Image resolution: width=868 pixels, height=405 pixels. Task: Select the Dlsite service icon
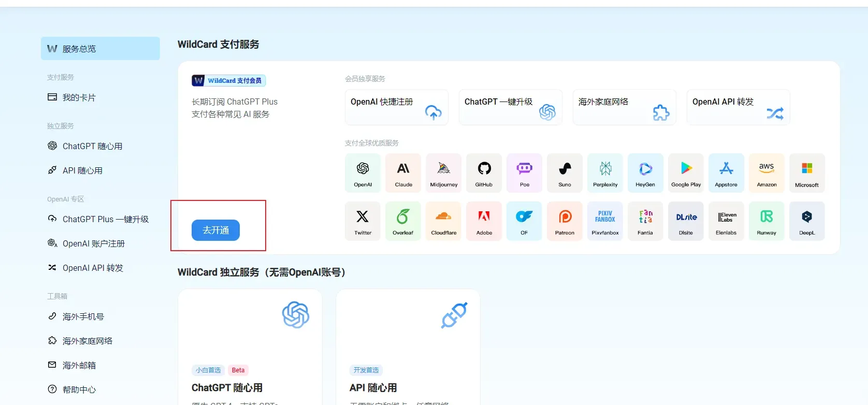click(x=686, y=221)
